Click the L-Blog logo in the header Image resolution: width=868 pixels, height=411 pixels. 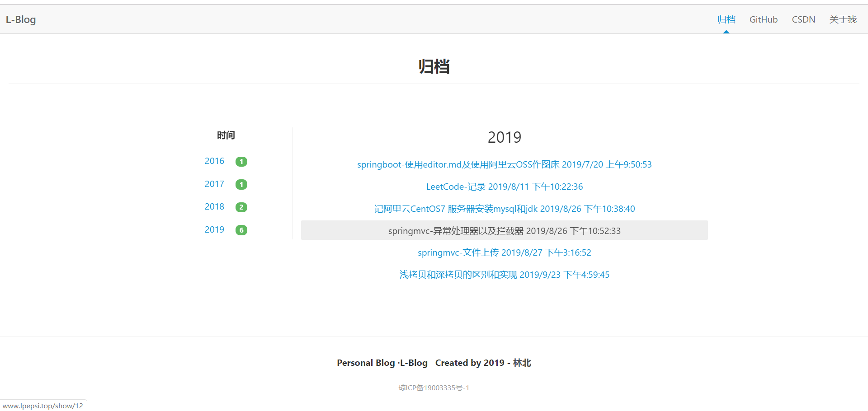click(x=20, y=19)
